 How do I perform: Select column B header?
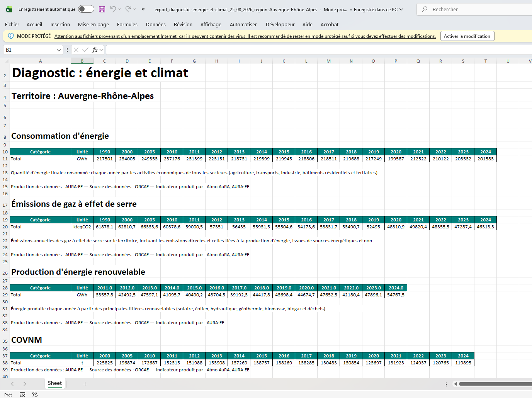pos(82,61)
